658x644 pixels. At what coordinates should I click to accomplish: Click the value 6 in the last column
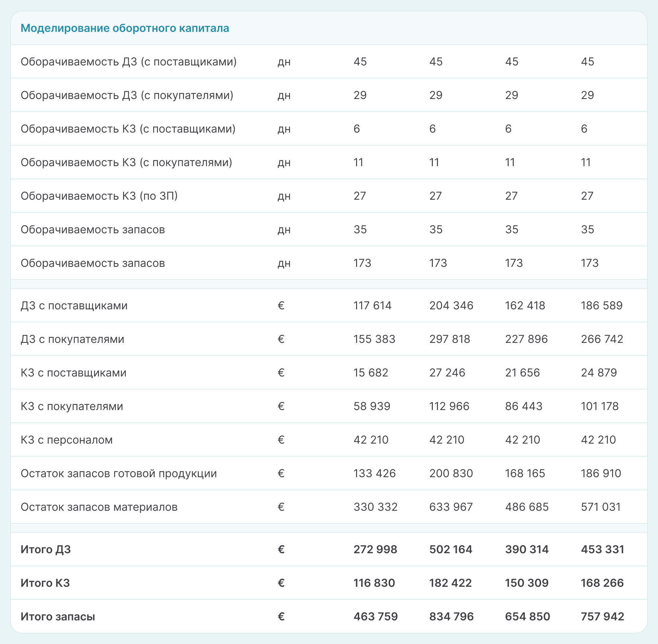584,129
